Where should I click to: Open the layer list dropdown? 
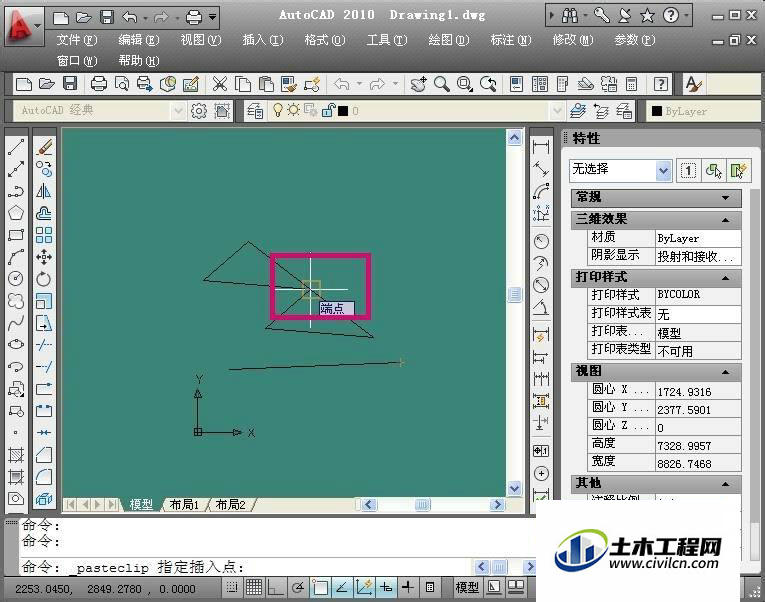point(557,111)
